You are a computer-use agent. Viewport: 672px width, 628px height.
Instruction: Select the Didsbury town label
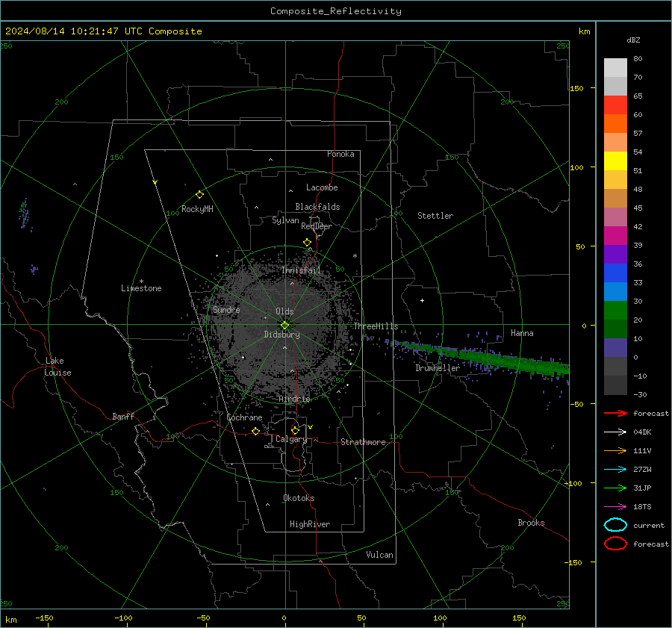[281, 335]
